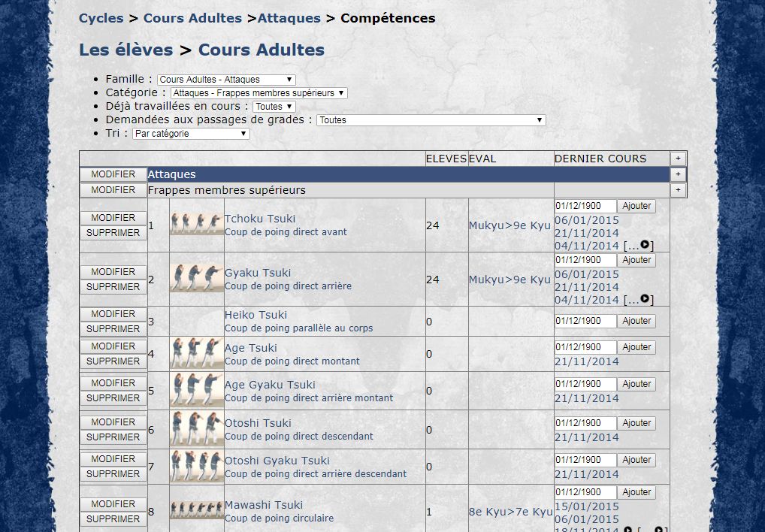The width and height of the screenshot is (765, 532).
Task: Open the Catégorie dropdown
Action: coord(259,93)
